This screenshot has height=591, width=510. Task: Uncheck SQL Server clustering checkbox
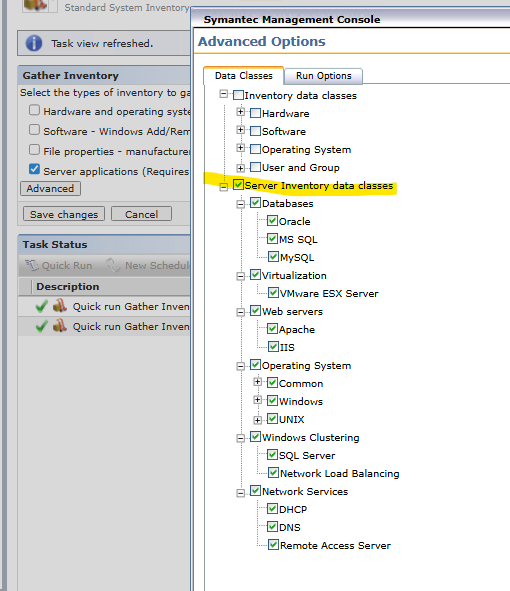(273, 455)
